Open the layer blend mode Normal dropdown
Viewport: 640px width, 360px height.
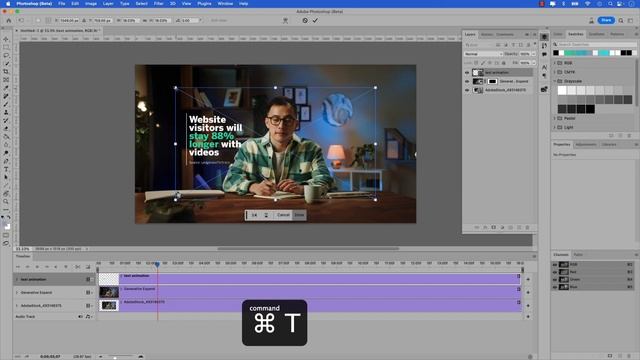click(x=483, y=54)
